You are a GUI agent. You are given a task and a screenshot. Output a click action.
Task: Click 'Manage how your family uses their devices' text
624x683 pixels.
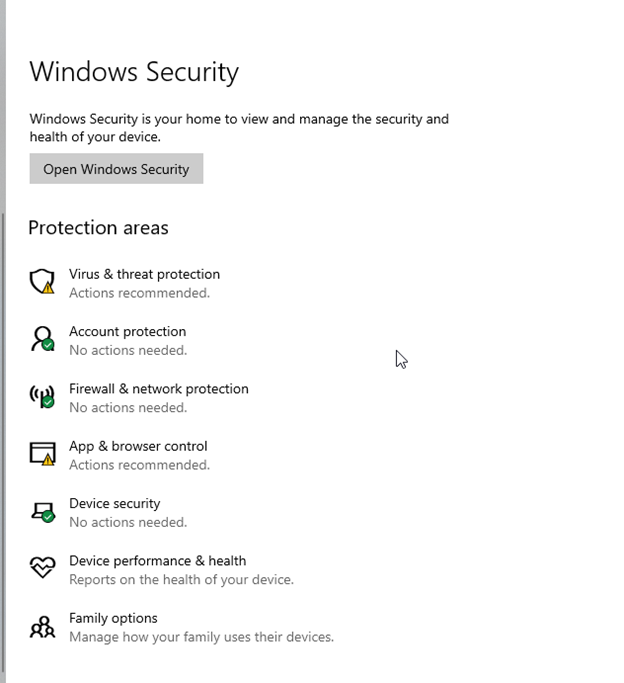tap(201, 637)
